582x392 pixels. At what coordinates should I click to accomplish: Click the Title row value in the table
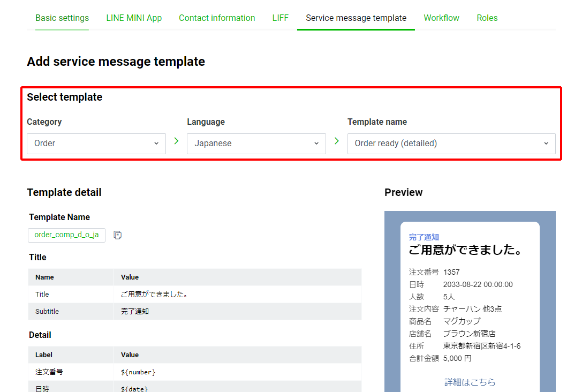pyautogui.click(x=153, y=295)
